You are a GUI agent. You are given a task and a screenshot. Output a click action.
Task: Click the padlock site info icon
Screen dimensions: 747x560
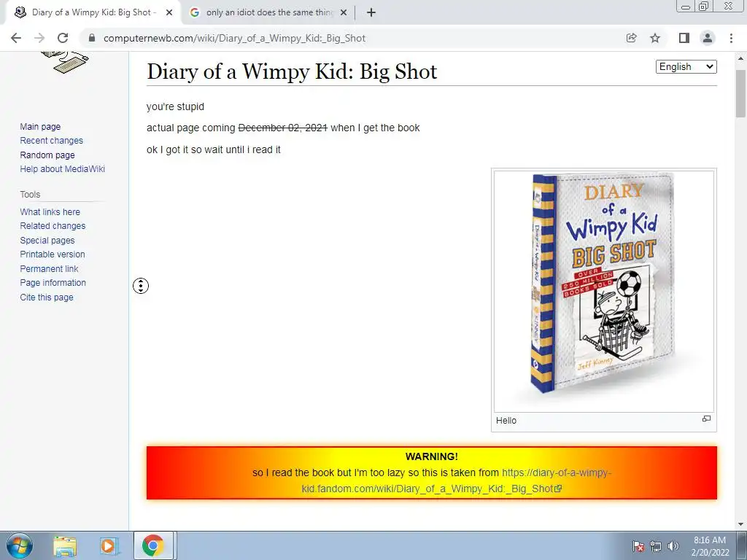(92, 38)
